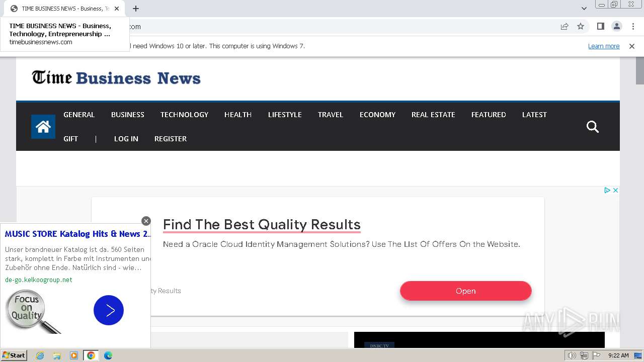644x362 pixels.
Task: Follow the Learn more link
Action: click(604, 46)
